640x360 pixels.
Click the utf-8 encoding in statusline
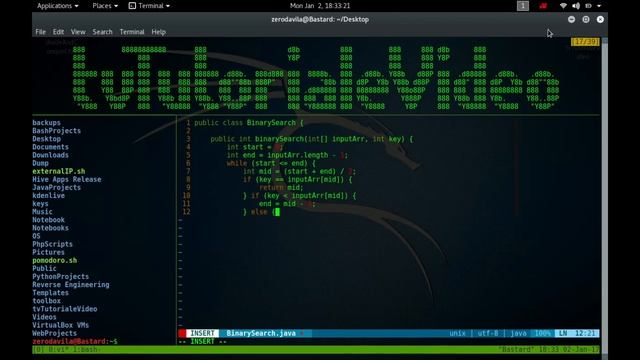(x=487, y=333)
